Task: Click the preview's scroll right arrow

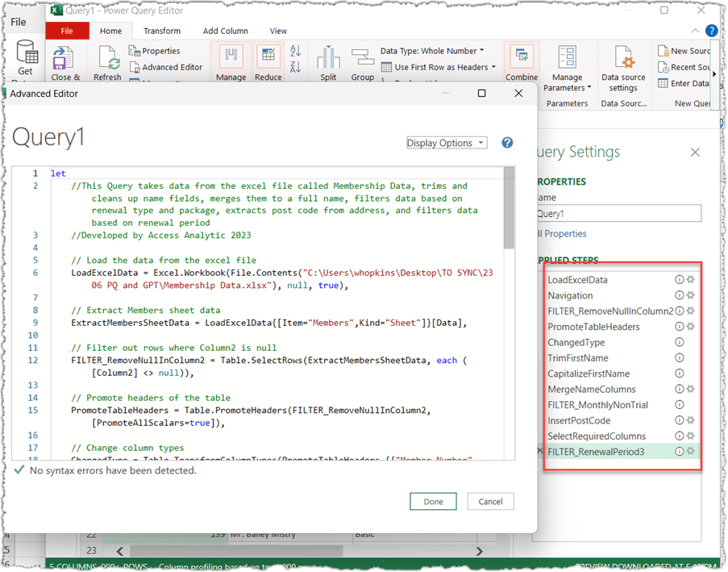Action: [x=479, y=551]
